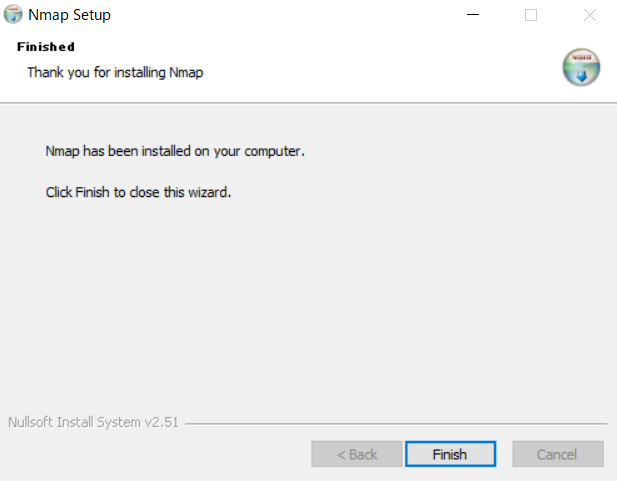Click the empty title bar space

click(283, 15)
